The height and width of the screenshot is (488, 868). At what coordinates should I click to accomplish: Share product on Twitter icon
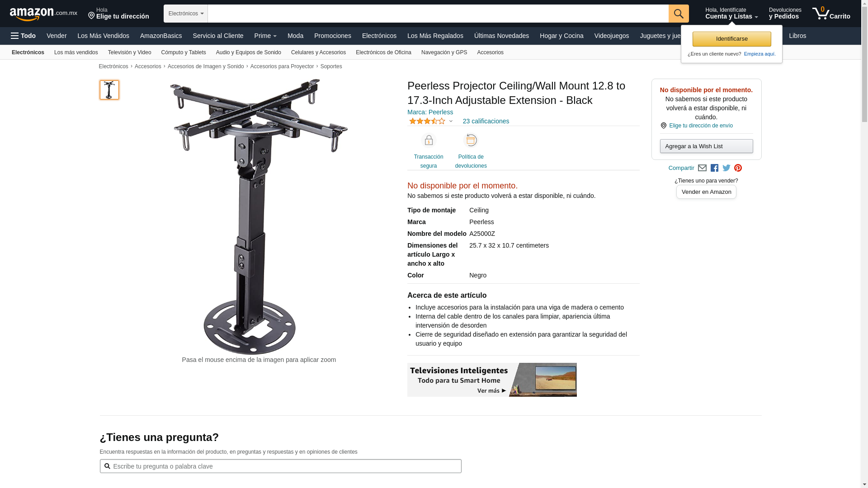tap(726, 168)
